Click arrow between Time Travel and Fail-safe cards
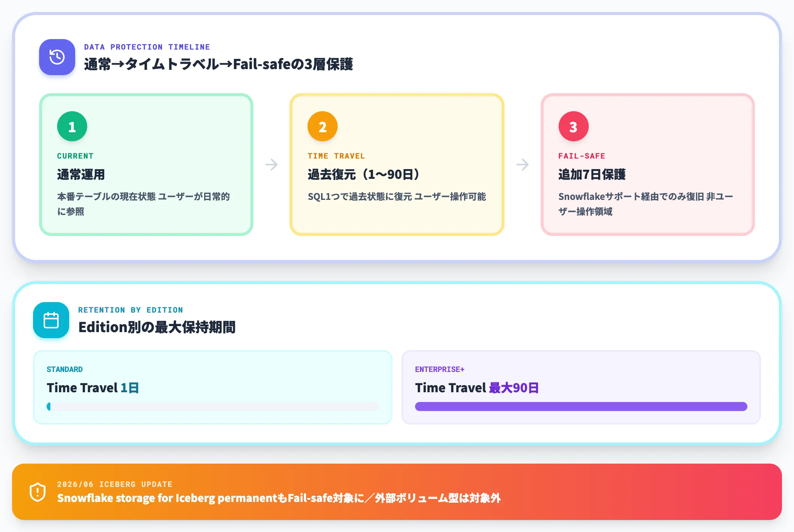The width and height of the screenshot is (794, 532). [523, 165]
